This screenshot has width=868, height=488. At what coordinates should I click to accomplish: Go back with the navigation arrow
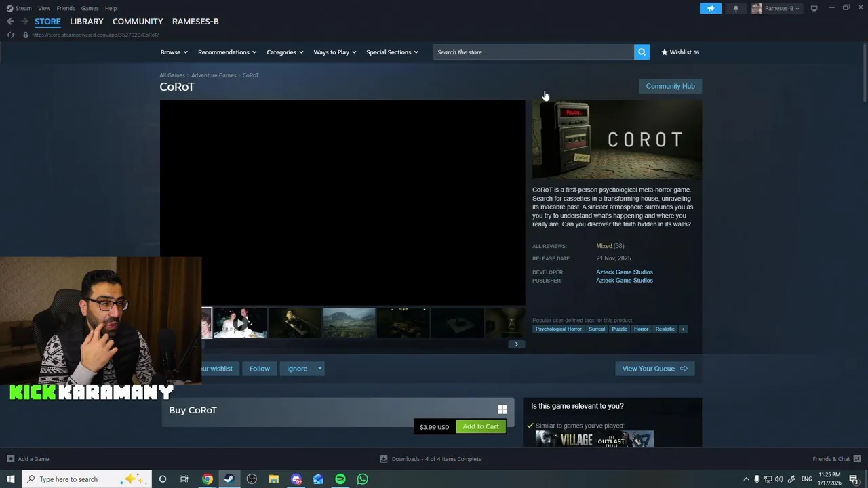point(10,22)
